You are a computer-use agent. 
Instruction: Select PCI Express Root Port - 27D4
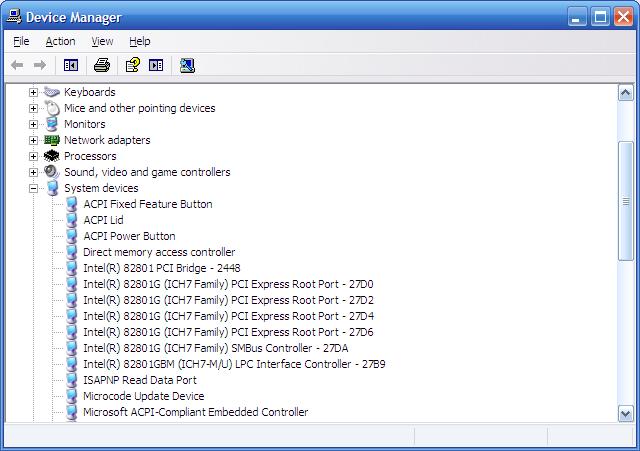tap(228, 316)
